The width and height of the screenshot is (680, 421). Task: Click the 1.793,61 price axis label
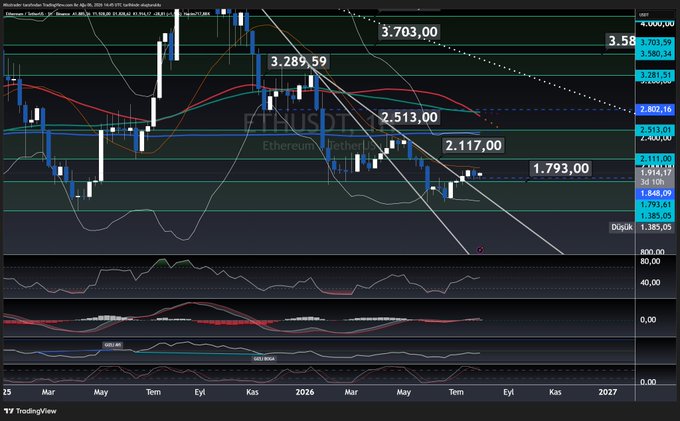pos(655,205)
